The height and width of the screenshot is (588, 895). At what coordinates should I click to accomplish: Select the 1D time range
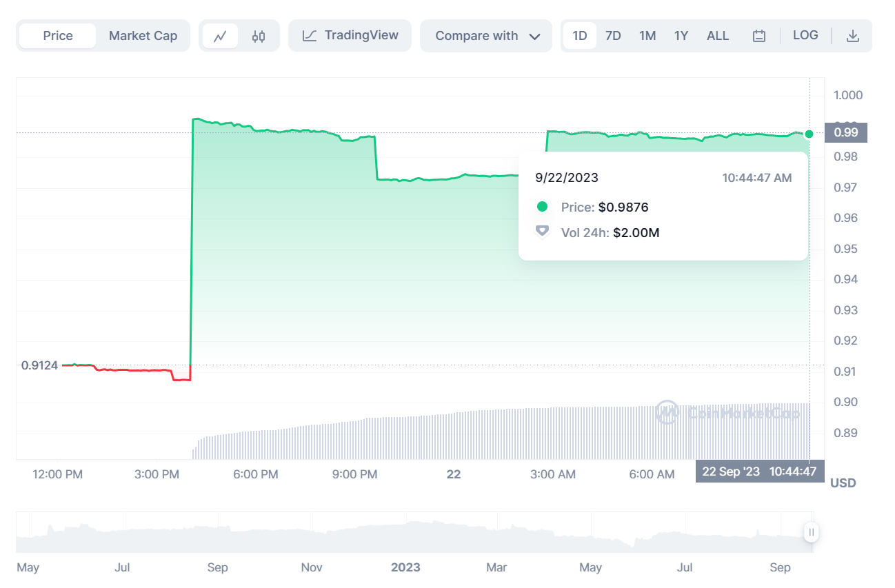click(x=579, y=36)
